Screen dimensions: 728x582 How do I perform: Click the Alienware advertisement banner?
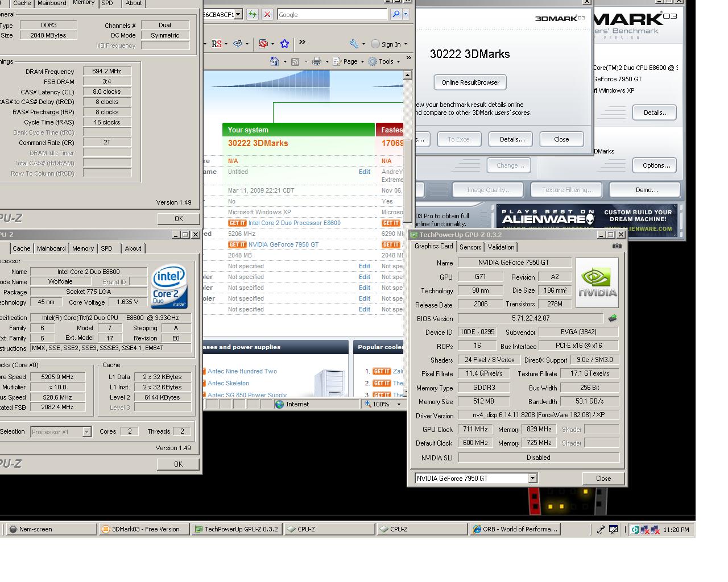click(586, 220)
